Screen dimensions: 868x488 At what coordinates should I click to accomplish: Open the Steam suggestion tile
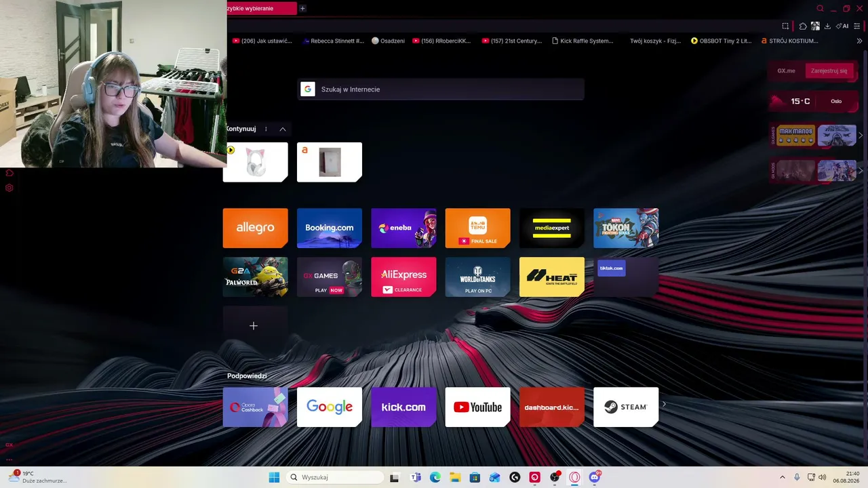pos(626,407)
